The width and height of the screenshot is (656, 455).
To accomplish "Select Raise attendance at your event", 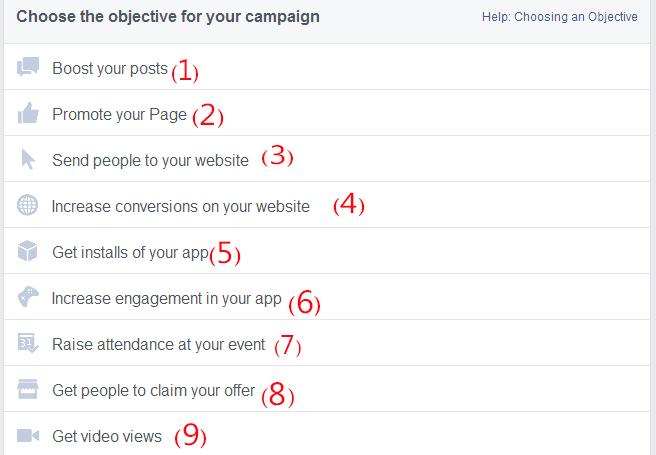I will point(327,343).
